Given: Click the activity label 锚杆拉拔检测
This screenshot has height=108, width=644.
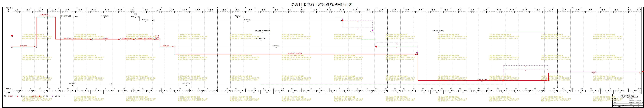Looking at the screenshot, I should coord(105,16).
